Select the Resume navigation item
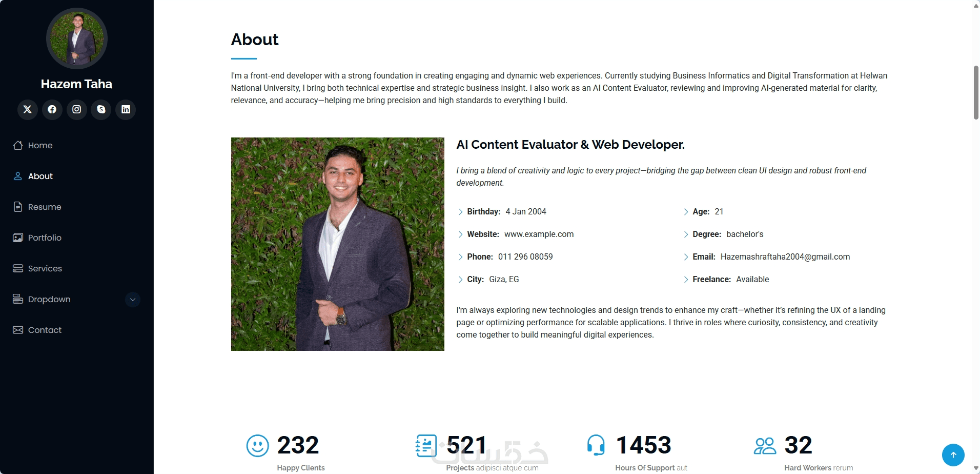This screenshot has width=980, height=474. point(44,207)
